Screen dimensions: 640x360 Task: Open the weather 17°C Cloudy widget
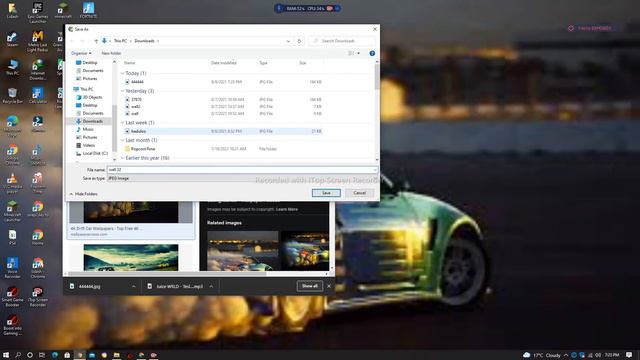542,355
